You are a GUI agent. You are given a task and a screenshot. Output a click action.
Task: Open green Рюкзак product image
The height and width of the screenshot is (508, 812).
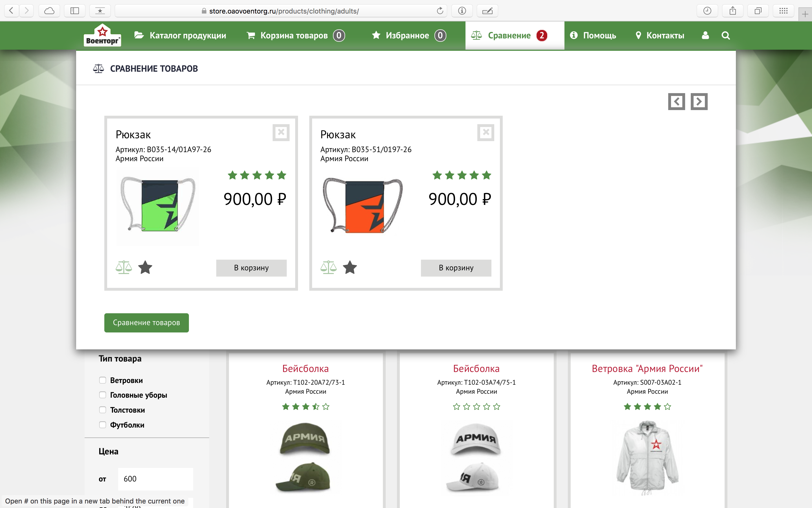[158, 205]
